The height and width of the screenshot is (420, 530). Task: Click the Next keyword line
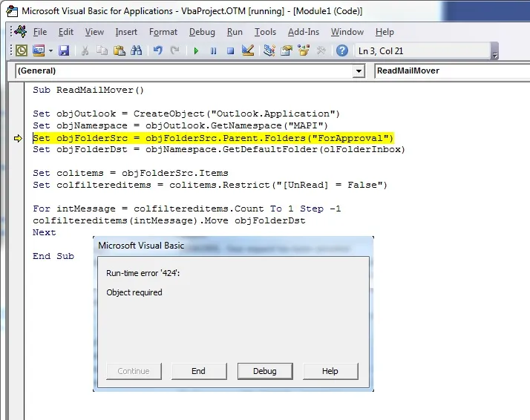pyautogui.click(x=45, y=232)
